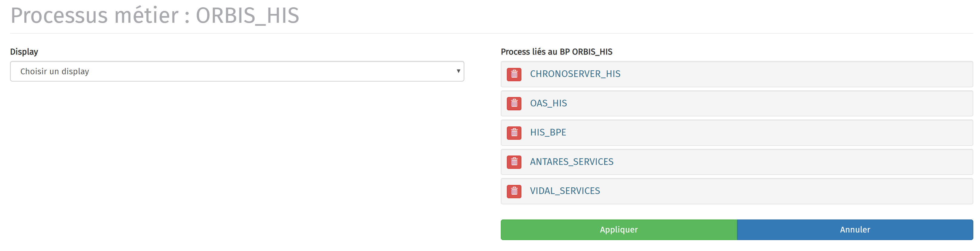Open the ANTARES_SERVICES process link
The height and width of the screenshot is (251, 980).
tap(571, 162)
